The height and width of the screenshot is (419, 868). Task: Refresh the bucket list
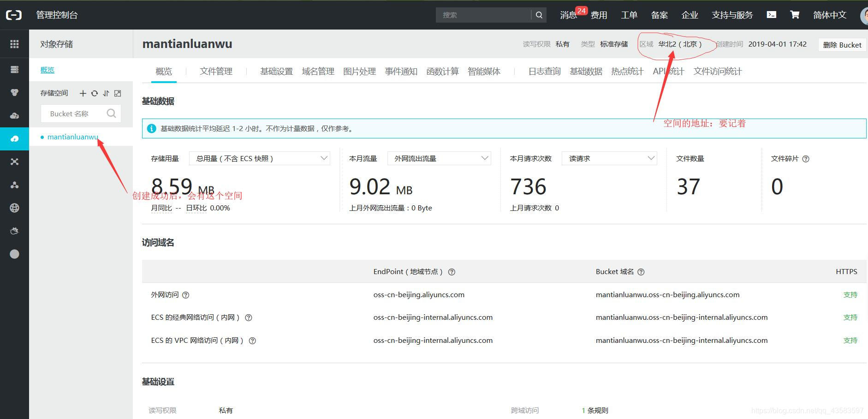pyautogui.click(x=95, y=93)
